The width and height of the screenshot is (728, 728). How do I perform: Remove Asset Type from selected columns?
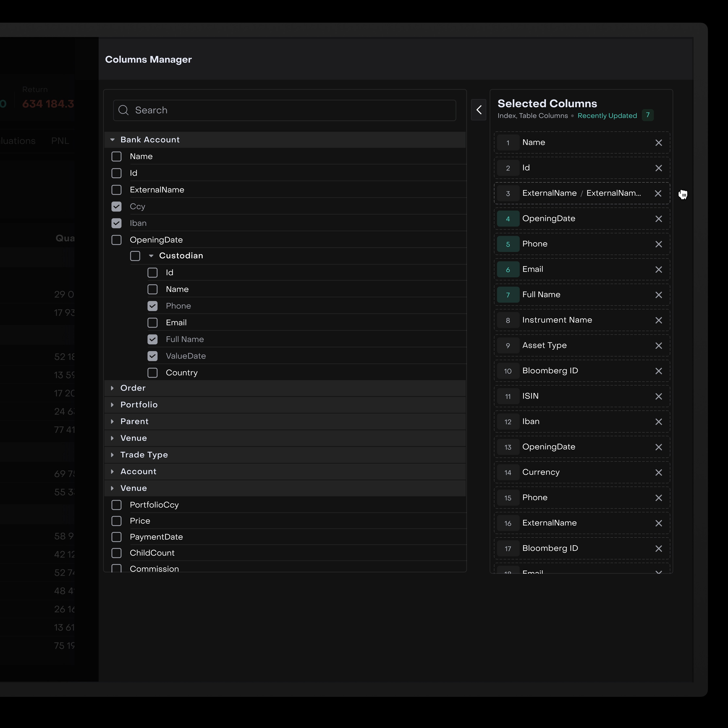pyautogui.click(x=658, y=346)
